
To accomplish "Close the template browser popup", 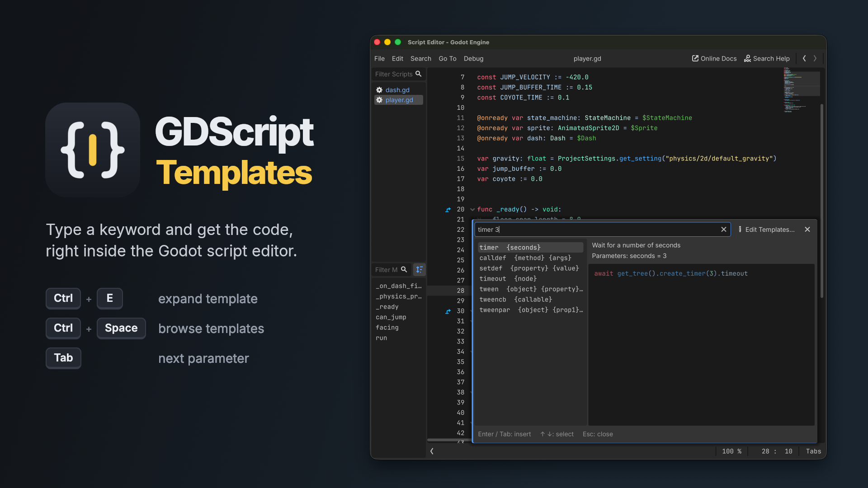I will [807, 230].
